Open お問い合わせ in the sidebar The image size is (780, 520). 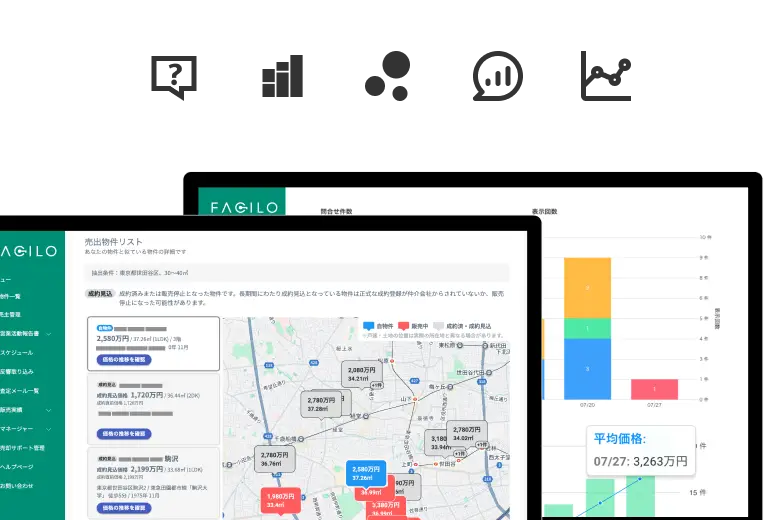(18, 485)
